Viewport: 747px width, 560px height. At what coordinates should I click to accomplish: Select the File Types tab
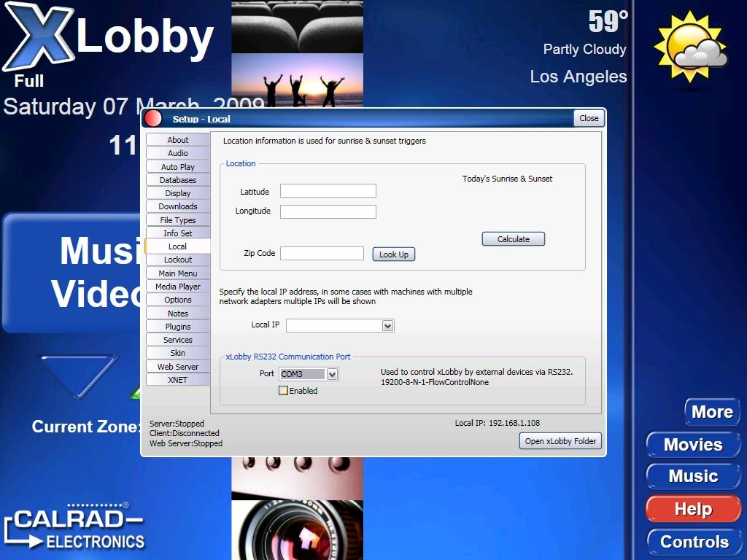coord(178,220)
